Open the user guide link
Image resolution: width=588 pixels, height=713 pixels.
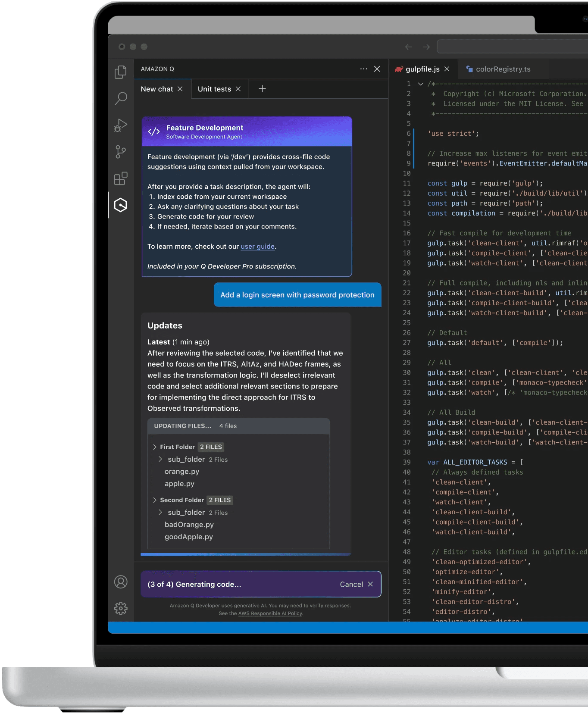click(257, 247)
